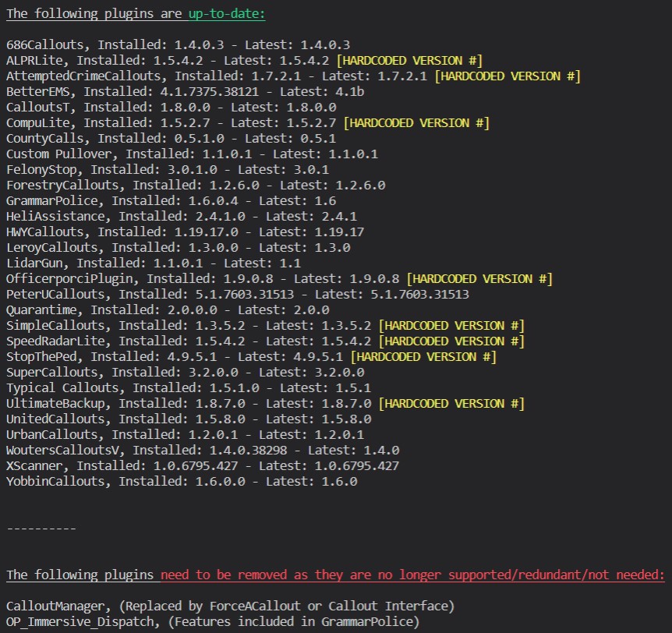Click the LeroyCallouts line
Image resolution: width=672 pixels, height=633 pixels.
click(179, 247)
